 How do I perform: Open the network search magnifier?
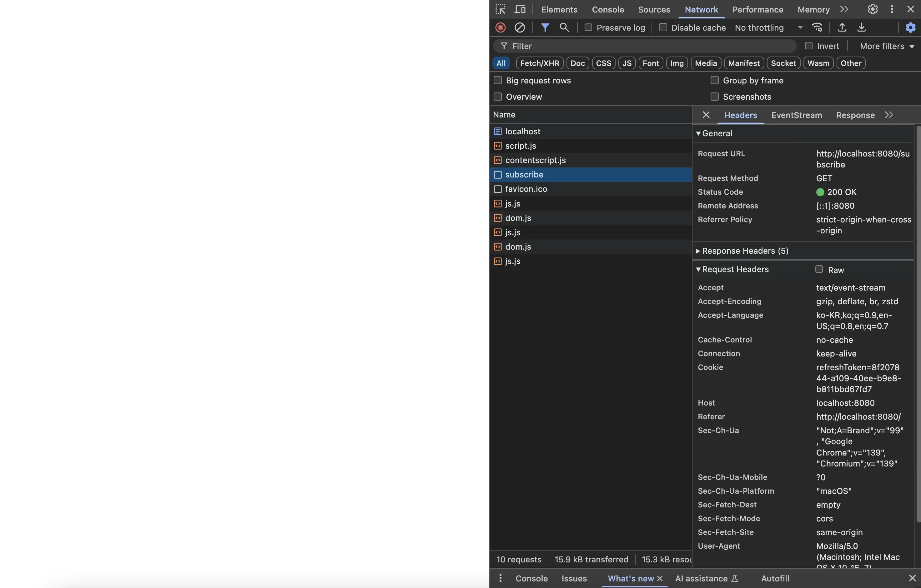[564, 27]
